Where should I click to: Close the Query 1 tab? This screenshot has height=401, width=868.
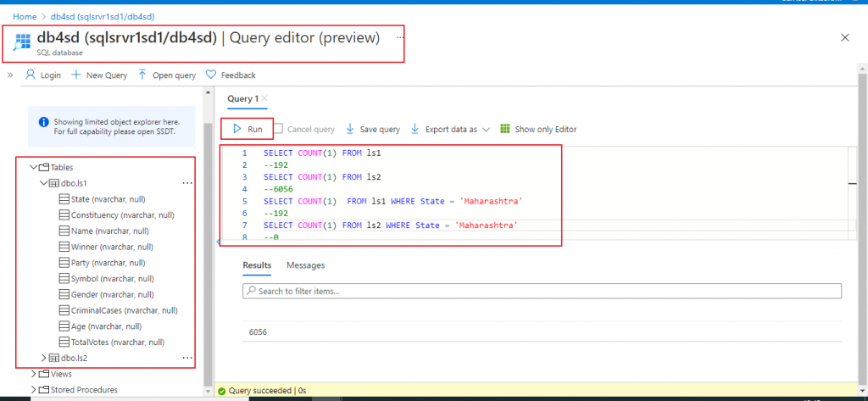point(264,98)
